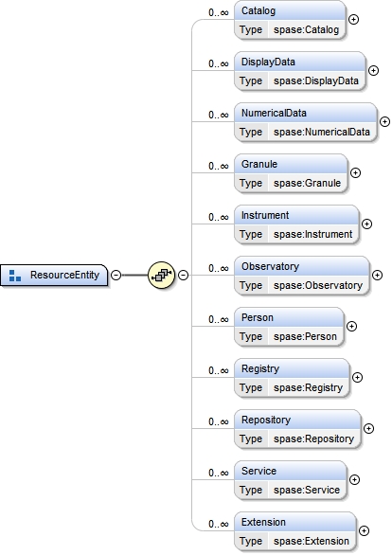Expand the Extension element plus icon
Image resolution: width=392 pixels, height=555 pixels.
point(364,531)
